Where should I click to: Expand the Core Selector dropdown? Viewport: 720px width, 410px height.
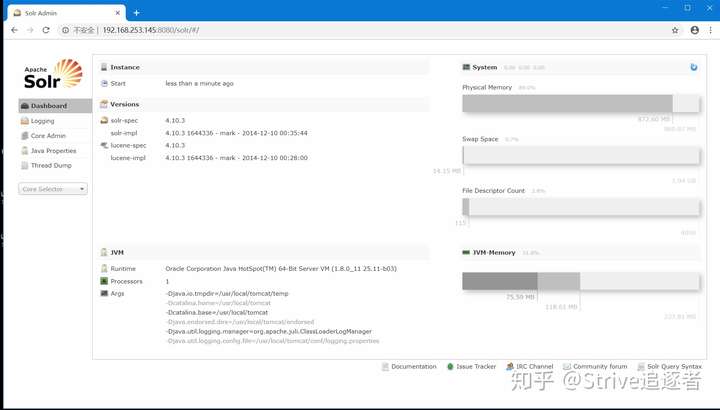click(x=53, y=189)
